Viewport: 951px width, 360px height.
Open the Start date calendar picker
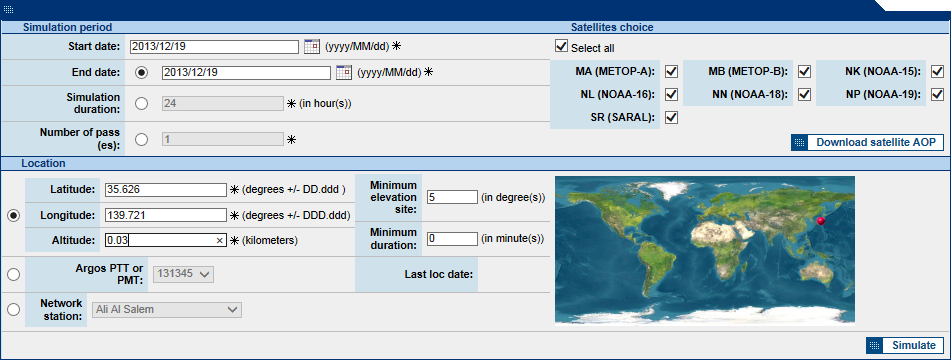pos(312,47)
